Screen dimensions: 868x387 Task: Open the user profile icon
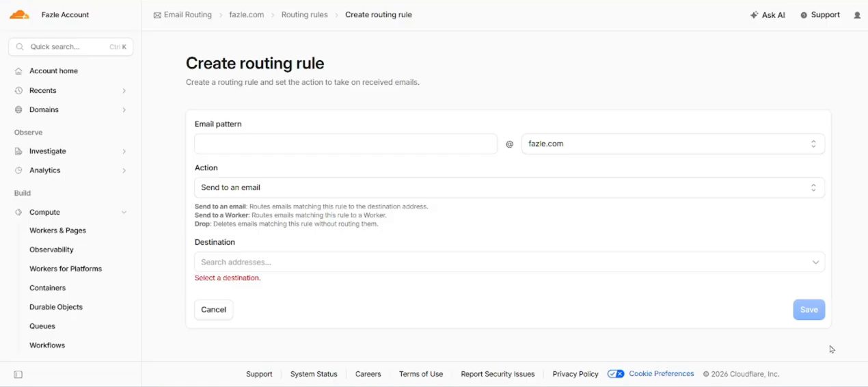click(x=857, y=15)
